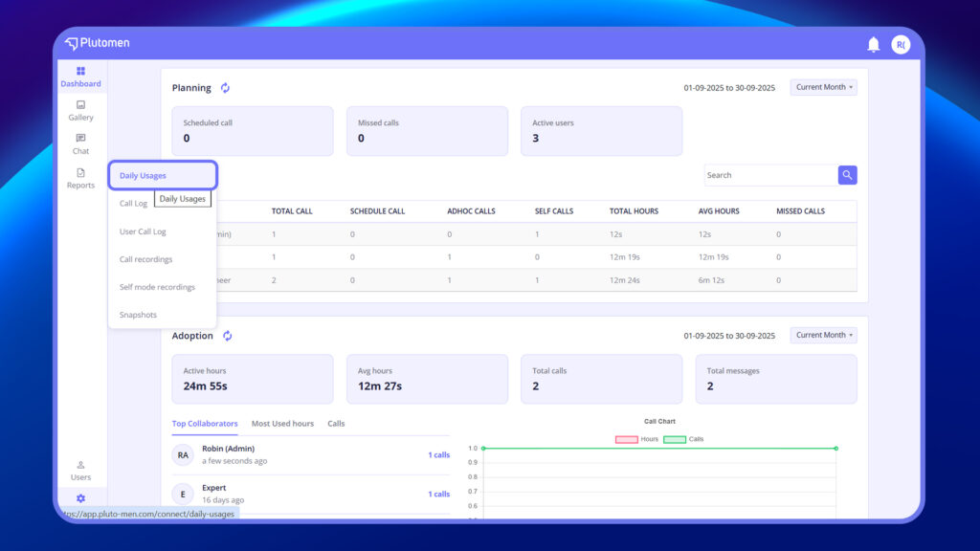Viewport: 980px width, 551px height.
Task: Click the 6m 12s avg hours cell
Action: pos(711,280)
